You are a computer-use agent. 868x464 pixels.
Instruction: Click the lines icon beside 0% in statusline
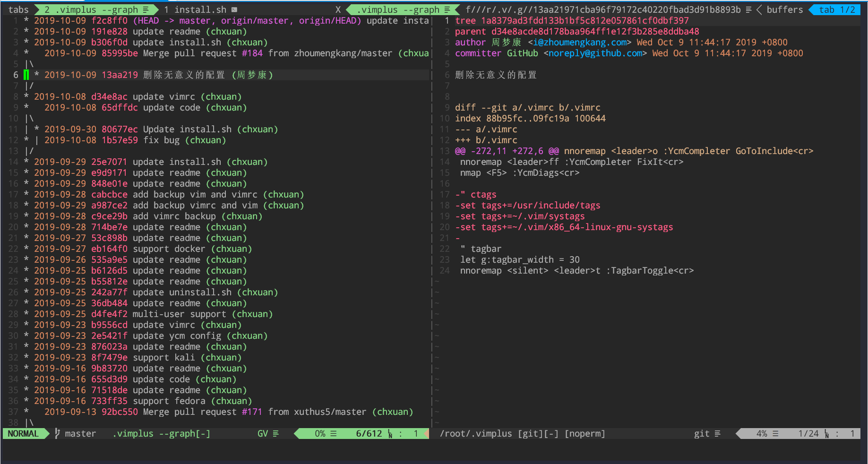pos(334,434)
